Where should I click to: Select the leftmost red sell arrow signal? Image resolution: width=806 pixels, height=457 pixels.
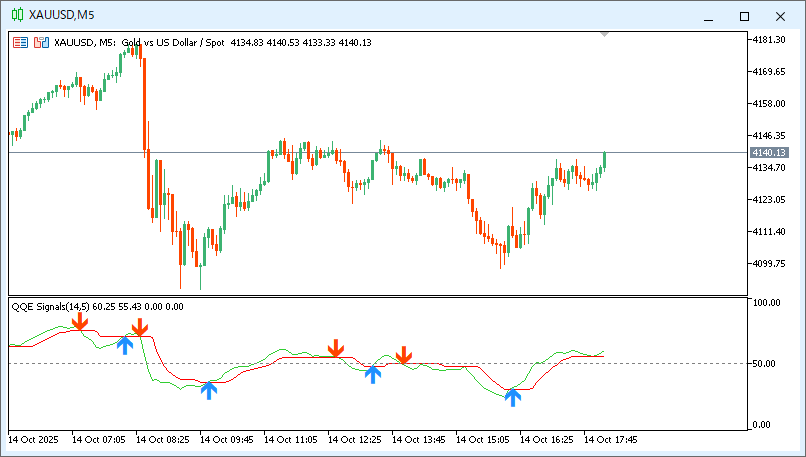[79, 320]
